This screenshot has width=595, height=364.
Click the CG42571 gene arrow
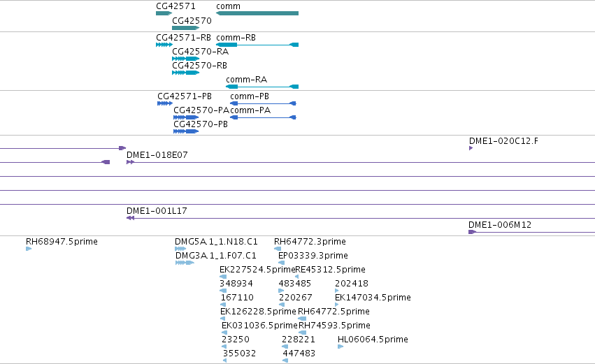[x=164, y=13]
